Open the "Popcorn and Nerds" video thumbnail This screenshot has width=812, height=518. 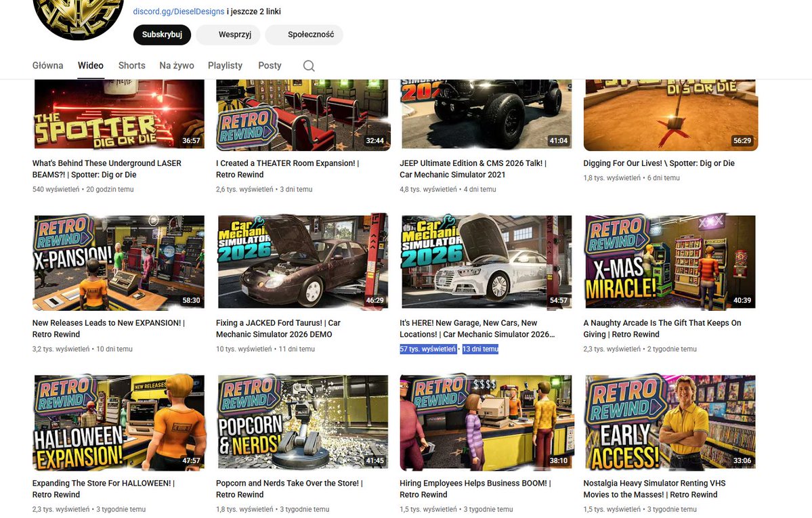(302, 422)
